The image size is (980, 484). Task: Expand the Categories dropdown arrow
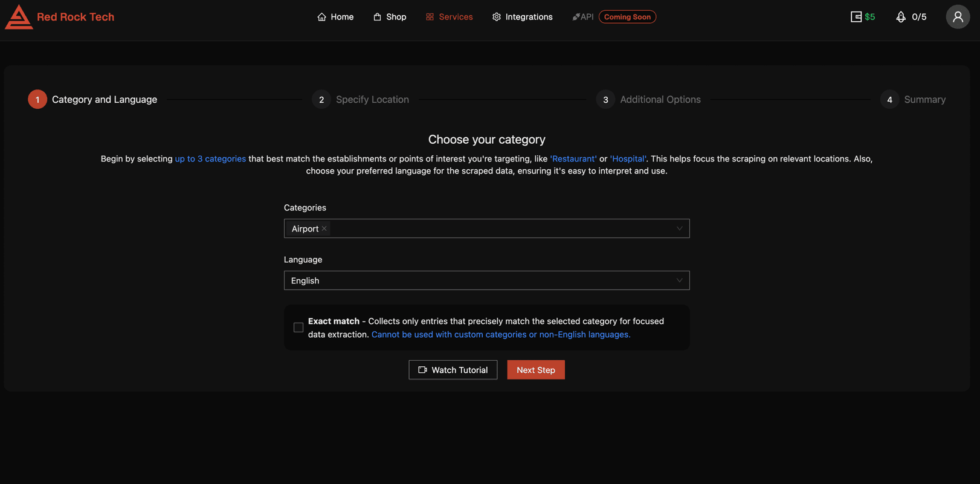coord(679,228)
